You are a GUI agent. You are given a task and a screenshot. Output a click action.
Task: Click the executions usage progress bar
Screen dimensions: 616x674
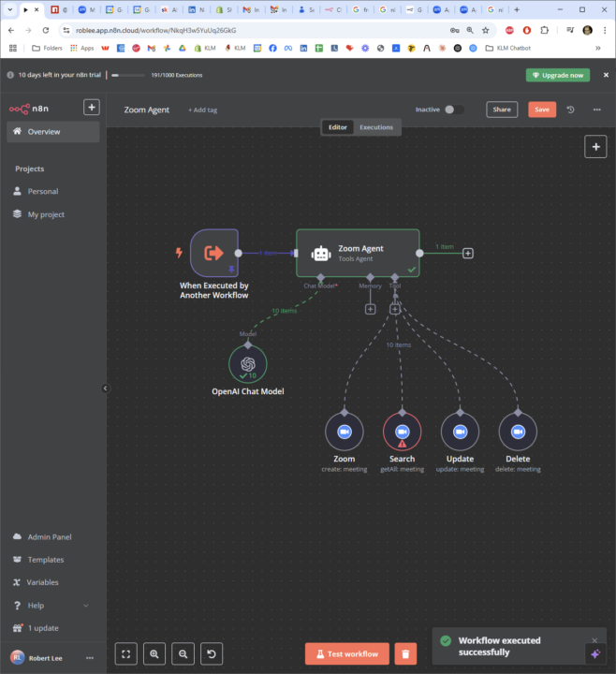click(127, 75)
